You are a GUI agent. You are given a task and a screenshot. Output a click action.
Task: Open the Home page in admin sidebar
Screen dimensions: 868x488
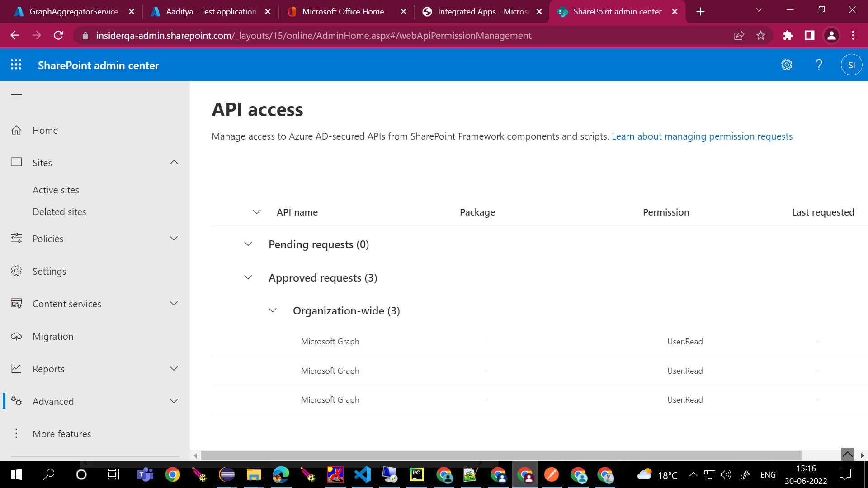(45, 130)
